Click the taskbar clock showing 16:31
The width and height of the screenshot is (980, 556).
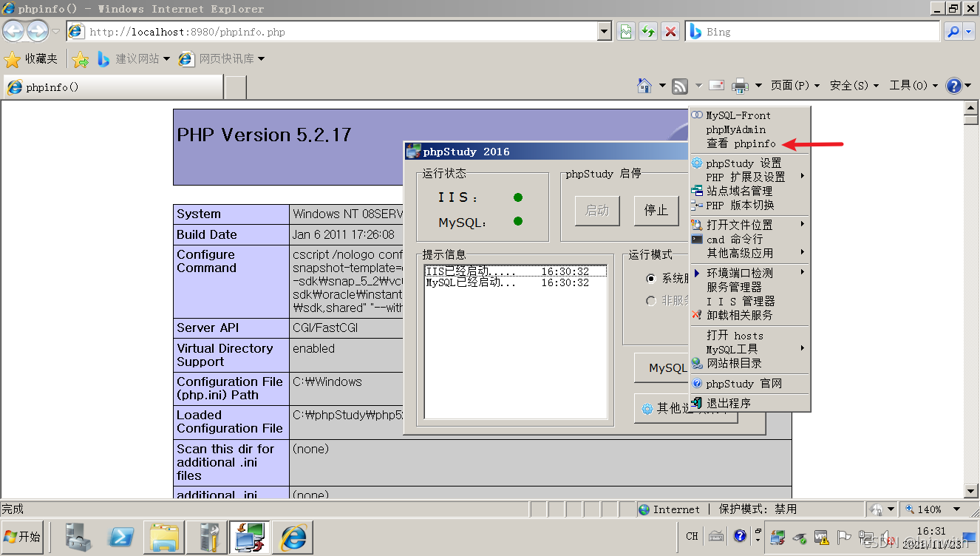tap(931, 538)
